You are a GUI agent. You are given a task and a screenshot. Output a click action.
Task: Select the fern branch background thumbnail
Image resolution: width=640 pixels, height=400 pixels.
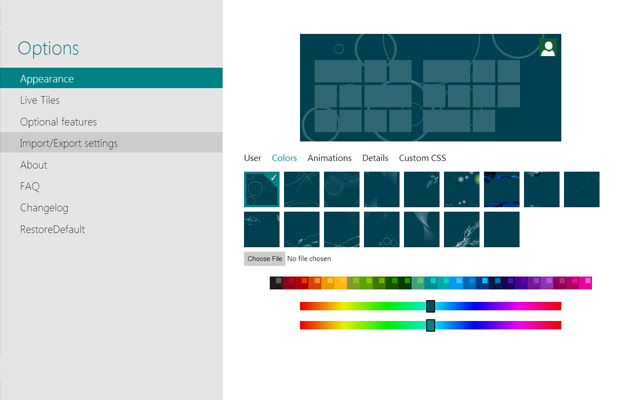[x=462, y=229]
